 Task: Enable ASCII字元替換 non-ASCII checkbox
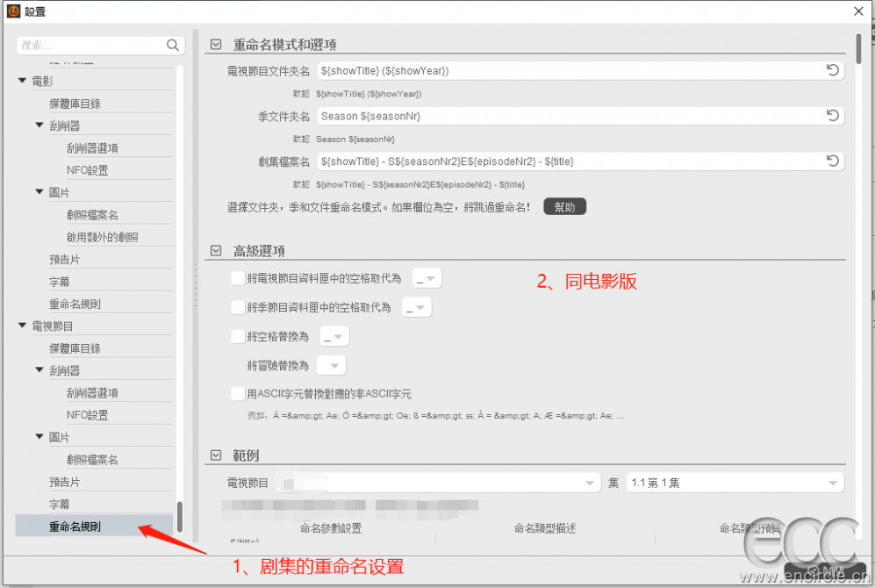(237, 394)
